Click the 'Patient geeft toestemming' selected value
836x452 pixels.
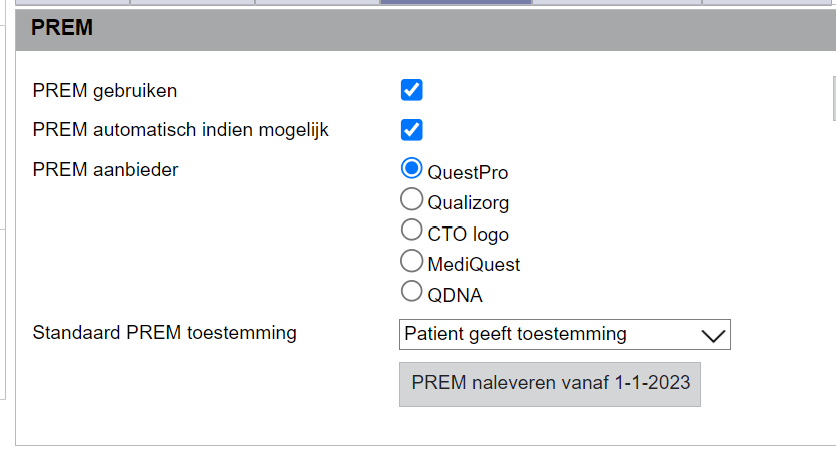pyautogui.click(x=515, y=334)
